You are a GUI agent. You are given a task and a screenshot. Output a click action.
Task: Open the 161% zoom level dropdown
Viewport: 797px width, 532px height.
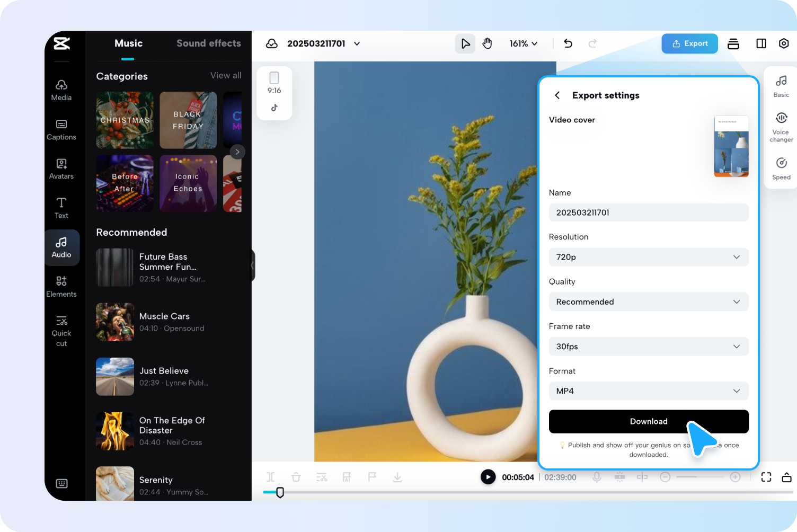coord(524,43)
